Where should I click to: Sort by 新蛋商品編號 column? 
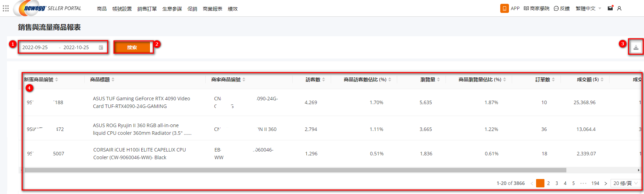tap(41, 80)
